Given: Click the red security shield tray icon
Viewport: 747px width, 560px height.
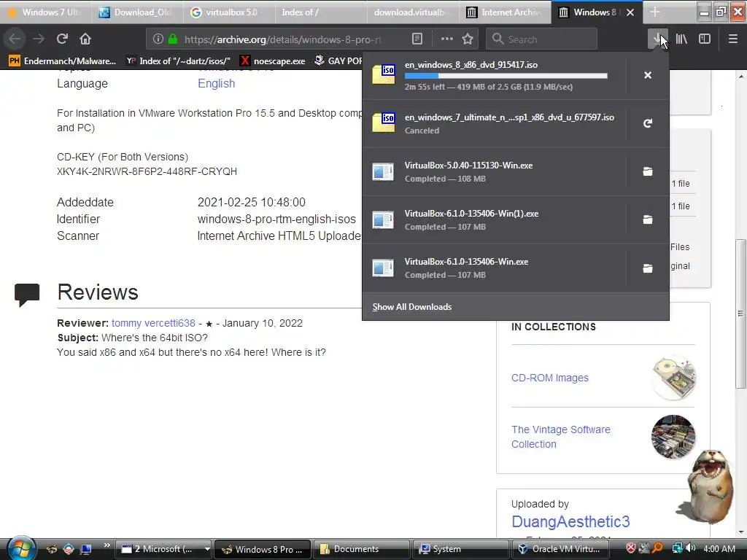Looking at the screenshot, I should click(x=631, y=548).
